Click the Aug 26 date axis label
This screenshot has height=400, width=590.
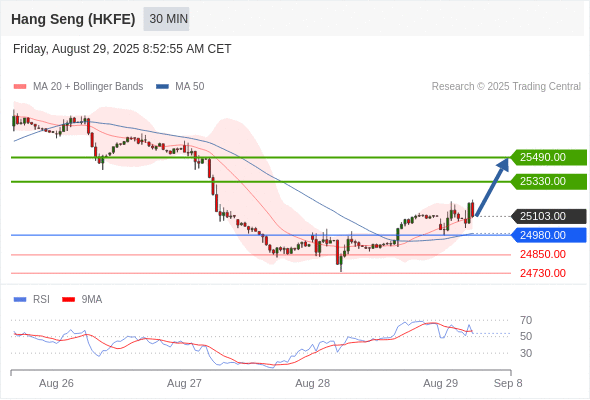(56, 383)
